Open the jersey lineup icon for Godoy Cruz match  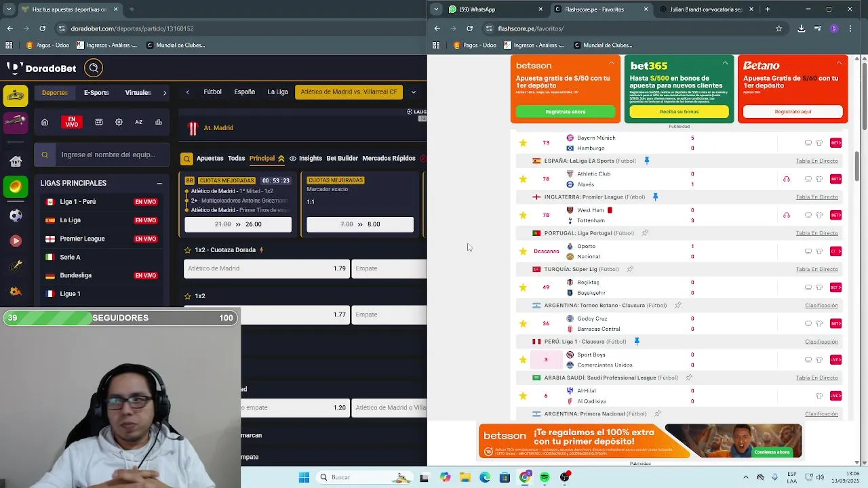coord(819,323)
